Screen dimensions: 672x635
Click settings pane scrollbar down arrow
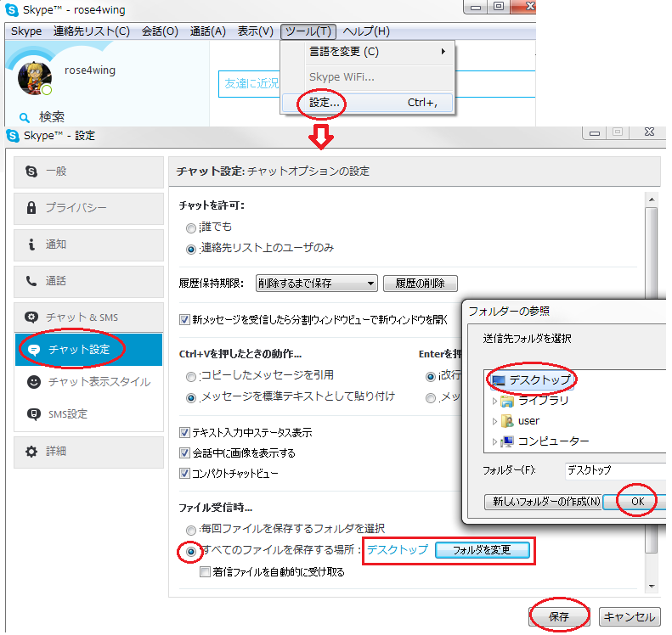pos(652,587)
